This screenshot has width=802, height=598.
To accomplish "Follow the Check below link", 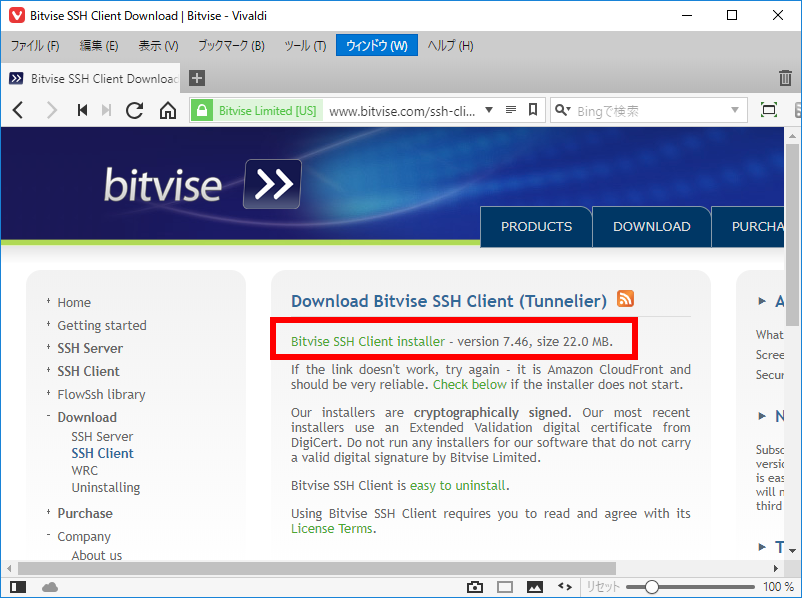I will pyautogui.click(x=470, y=385).
